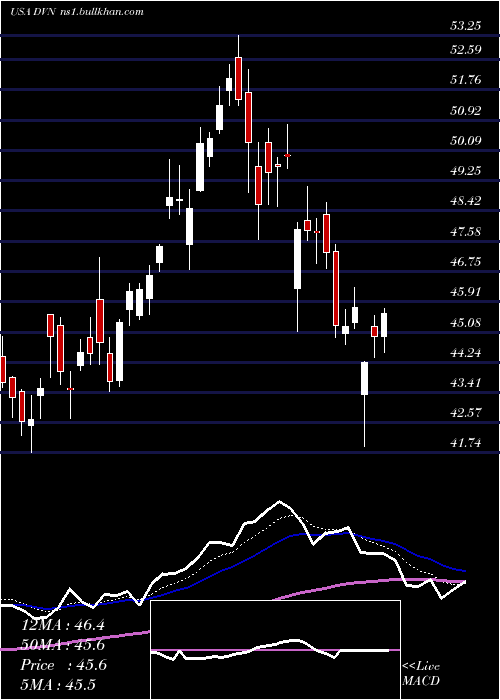This screenshot has width=500, height=700.
Task: Click the 5MA : 45.5 readout
Action: pos(58,685)
